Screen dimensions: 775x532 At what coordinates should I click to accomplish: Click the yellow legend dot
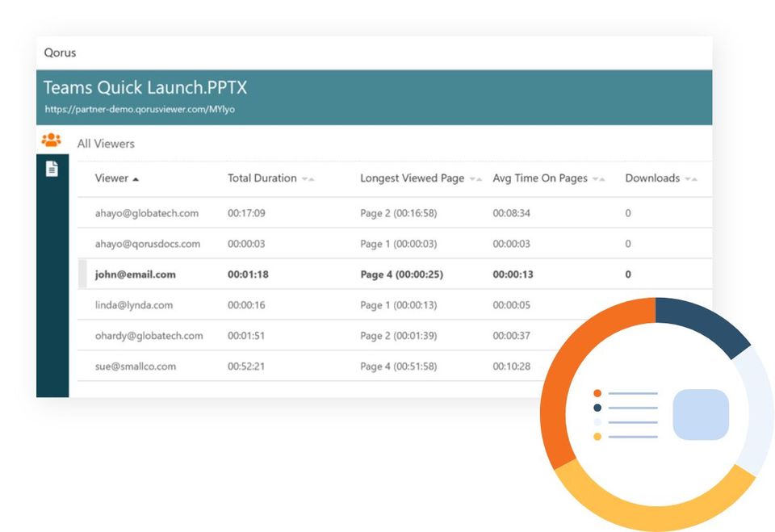pyautogui.click(x=597, y=437)
